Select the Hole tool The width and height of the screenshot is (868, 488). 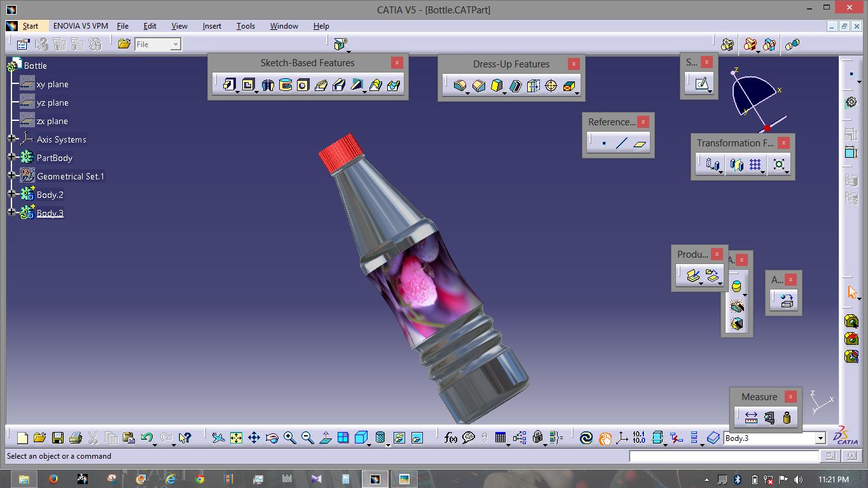pos(303,85)
